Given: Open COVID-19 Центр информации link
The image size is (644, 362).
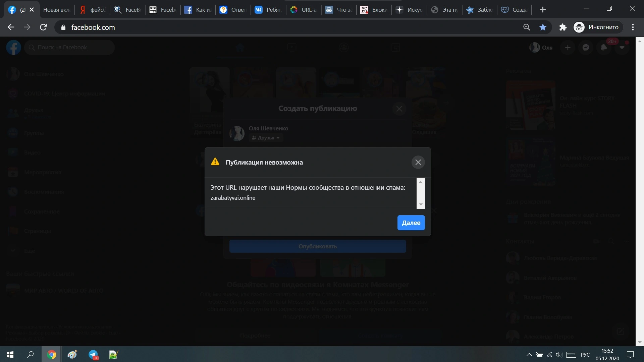Looking at the screenshot, I should click(56, 94).
